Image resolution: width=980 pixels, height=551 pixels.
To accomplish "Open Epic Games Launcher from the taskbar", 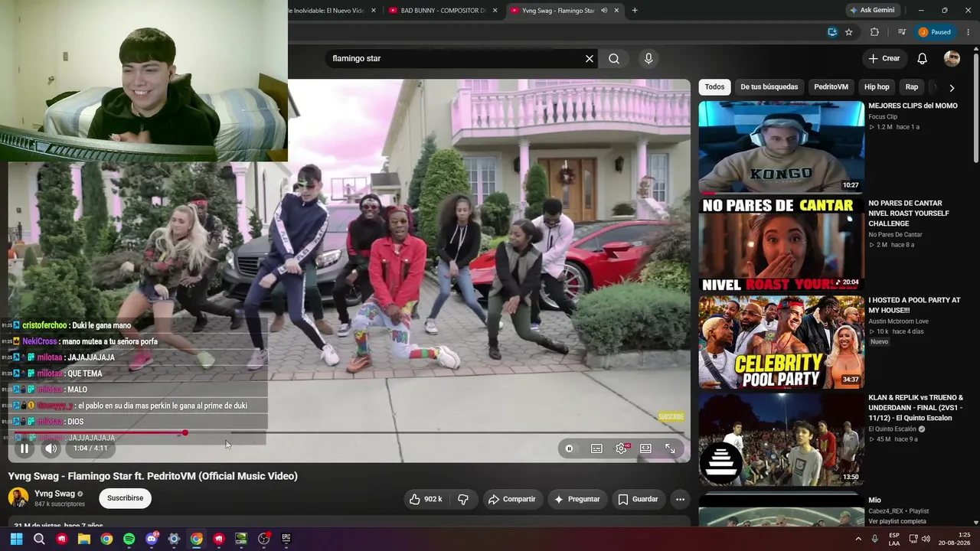I will [286, 539].
